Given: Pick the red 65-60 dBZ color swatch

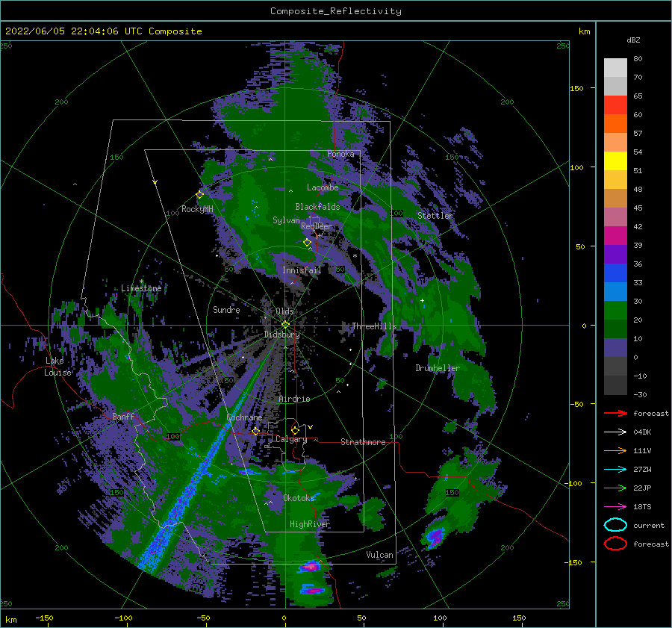Looking at the screenshot, I should tap(615, 105).
